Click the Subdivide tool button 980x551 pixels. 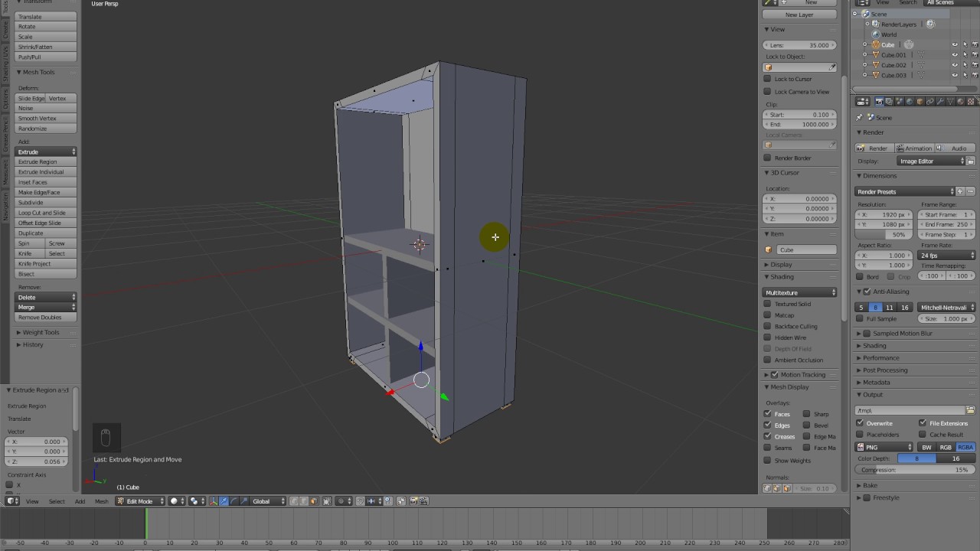[x=46, y=202]
